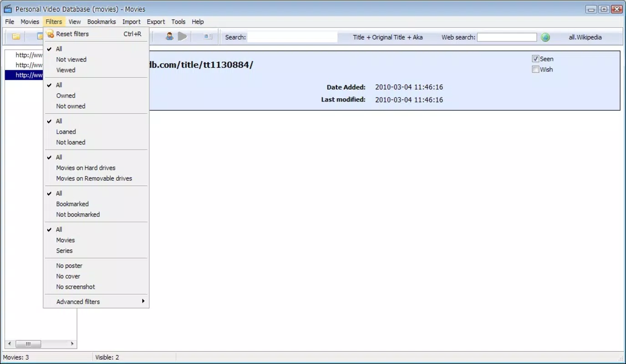Open the Title + Original Title + Aka dropdown
This screenshot has width=626, height=364.
pyautogui.click(x=388, y=37)
